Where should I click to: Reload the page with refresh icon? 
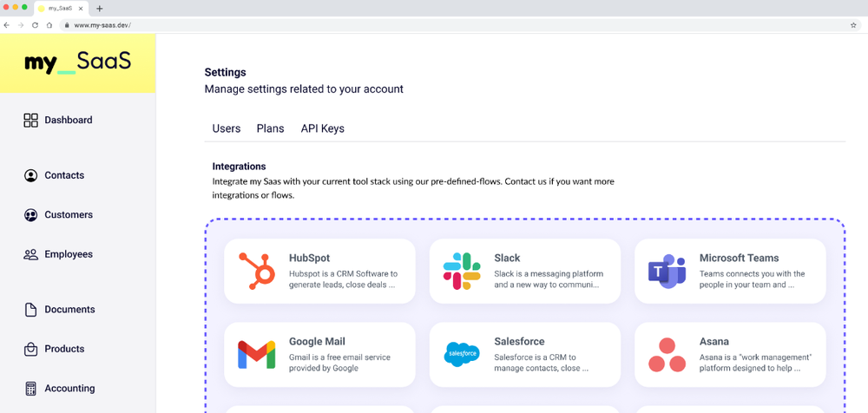[35, 25]
